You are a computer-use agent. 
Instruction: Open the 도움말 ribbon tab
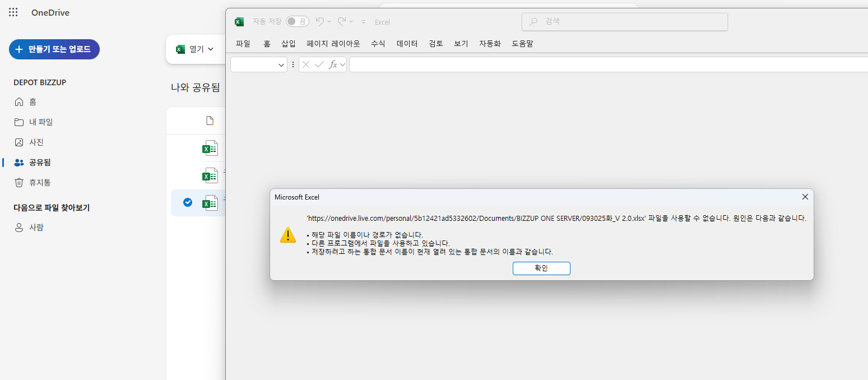pyautogui.click(x=522, y=43)
